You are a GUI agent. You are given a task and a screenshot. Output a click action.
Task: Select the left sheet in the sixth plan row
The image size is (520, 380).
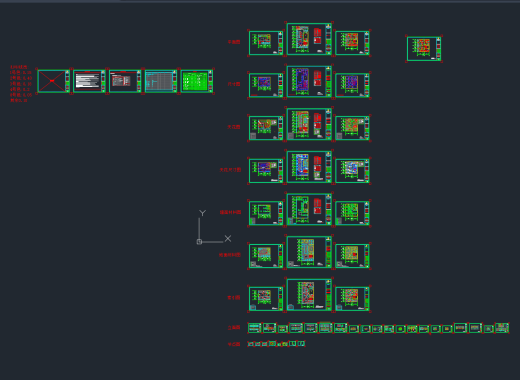[266, 256]
